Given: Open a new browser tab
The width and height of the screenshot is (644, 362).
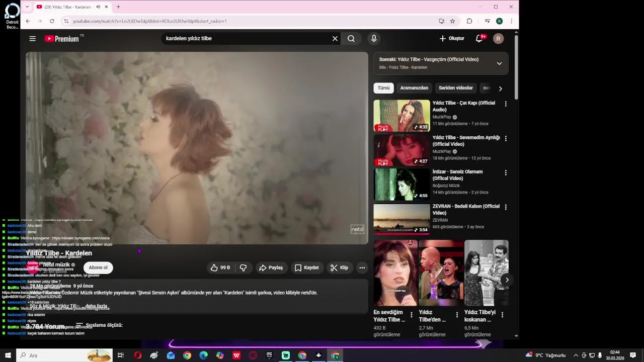Looking at the screenshot, I should (x=118, y=7).
